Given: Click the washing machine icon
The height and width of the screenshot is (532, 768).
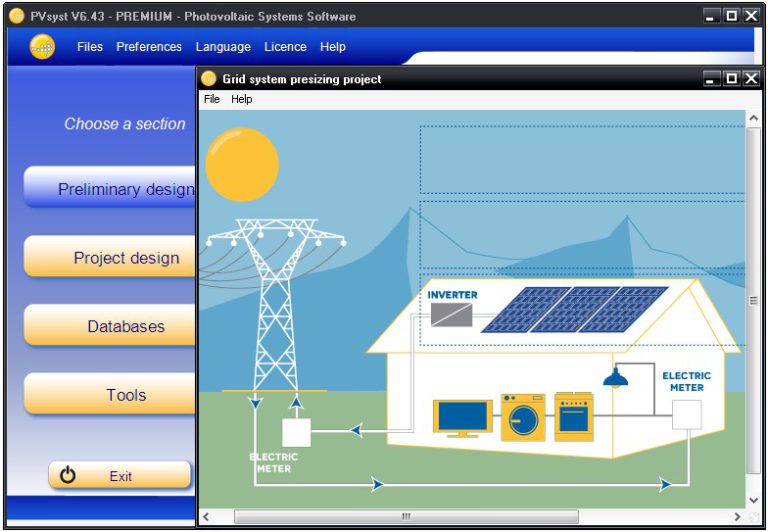Looking at the screenshot, I should pyautogui.click(x=523, y=417).
